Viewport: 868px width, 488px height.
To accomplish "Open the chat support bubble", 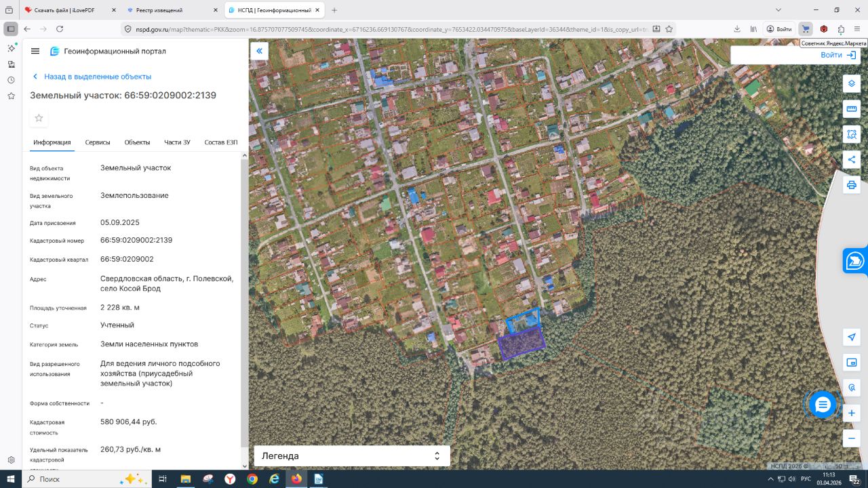I will click(x=823, y=405).
